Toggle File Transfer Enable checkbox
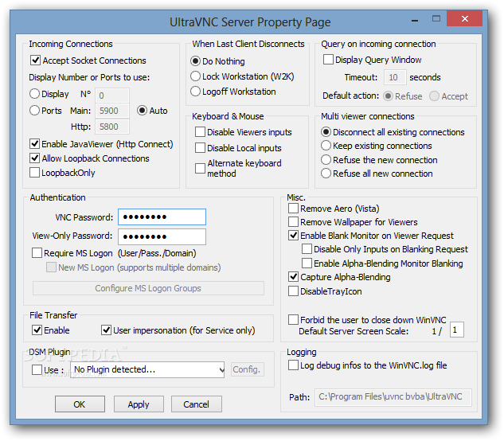The image size is (504, 441). tap(37, 330)
